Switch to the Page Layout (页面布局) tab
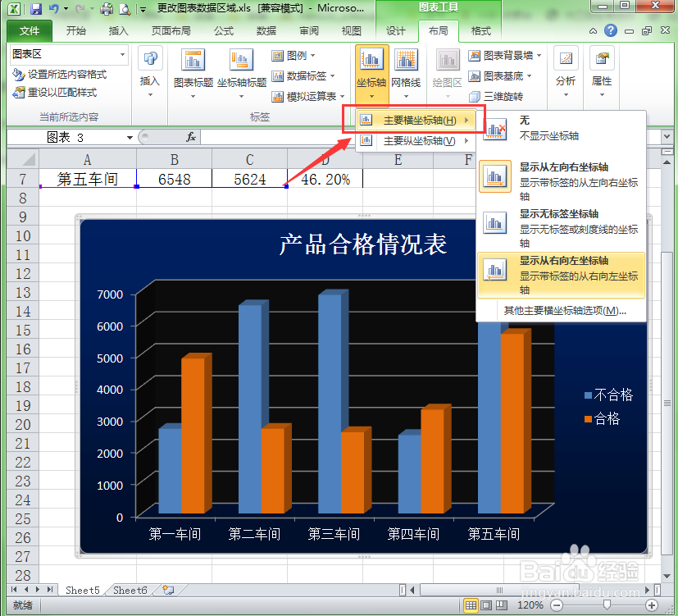678x616 pixels. 171,30
